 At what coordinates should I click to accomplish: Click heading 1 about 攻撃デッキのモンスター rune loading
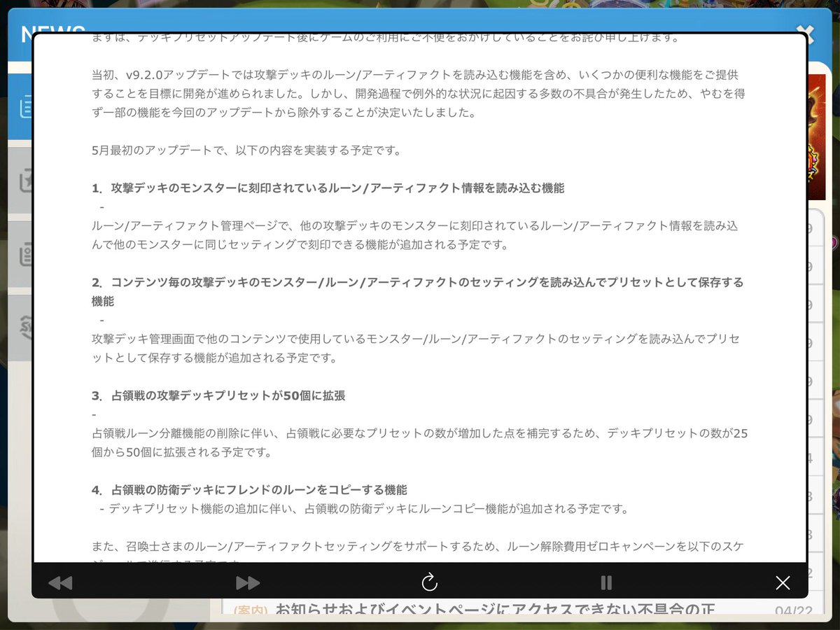pos(328,188)
